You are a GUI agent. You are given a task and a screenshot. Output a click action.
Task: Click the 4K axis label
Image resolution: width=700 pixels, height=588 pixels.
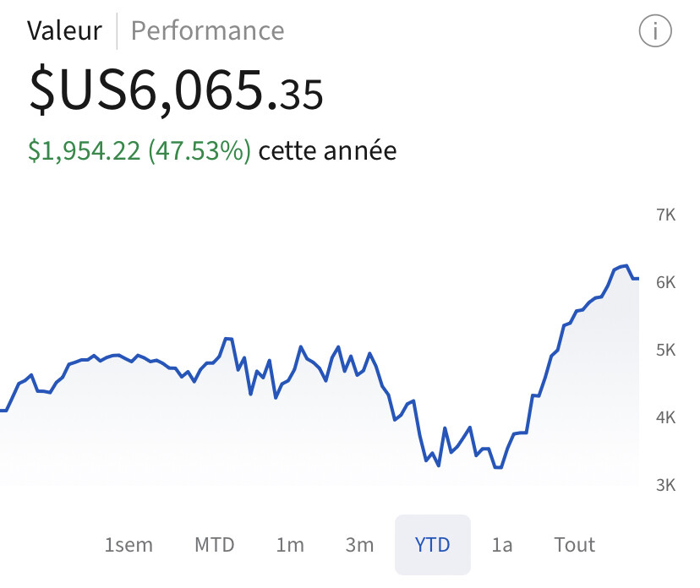coord(665,417)
